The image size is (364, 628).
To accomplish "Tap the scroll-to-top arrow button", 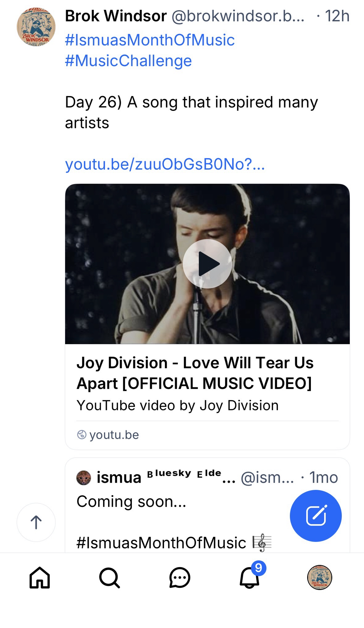I will click(36, 522).
